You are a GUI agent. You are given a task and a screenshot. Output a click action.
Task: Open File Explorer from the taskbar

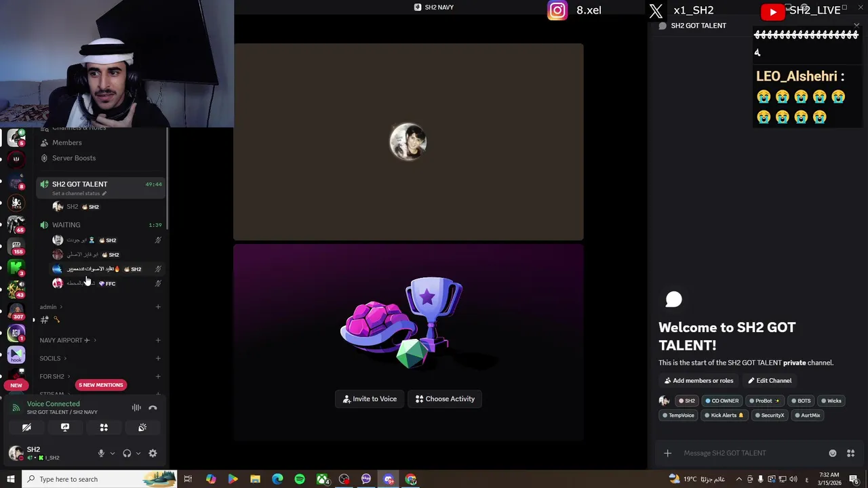point(255,479)
